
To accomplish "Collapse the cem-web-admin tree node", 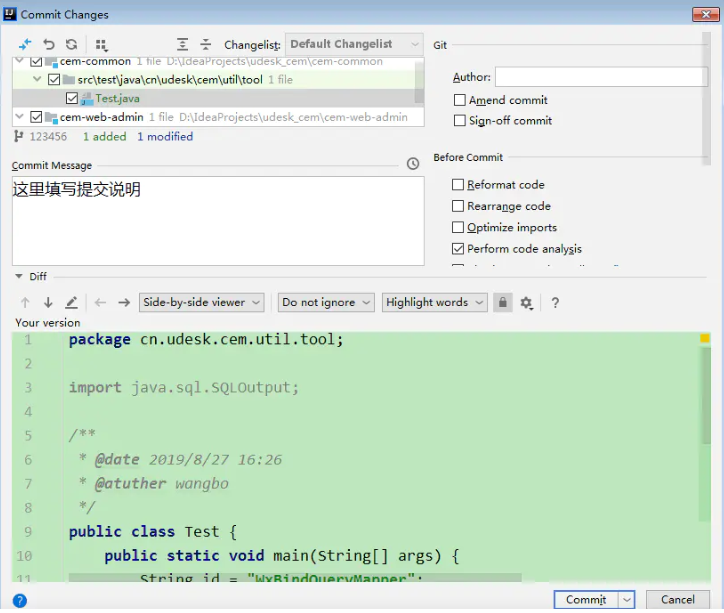I will 19,117.
